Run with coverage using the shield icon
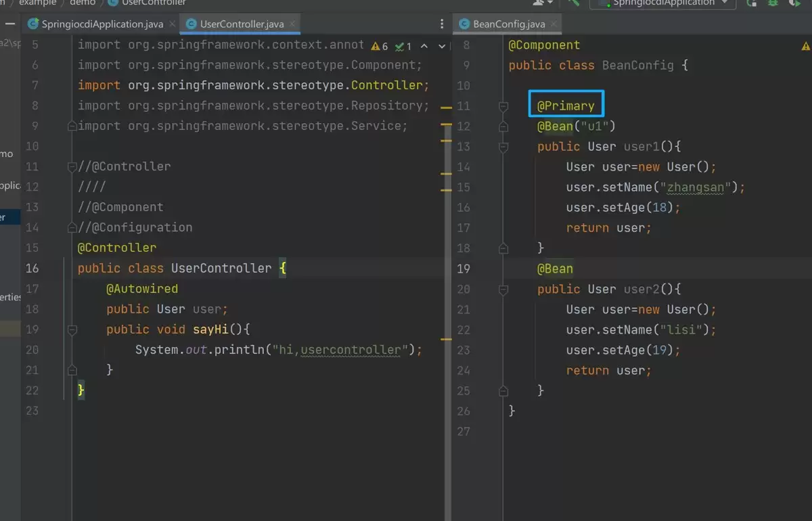This screenshot has width=812, height=521. click(x=796, y=2)
